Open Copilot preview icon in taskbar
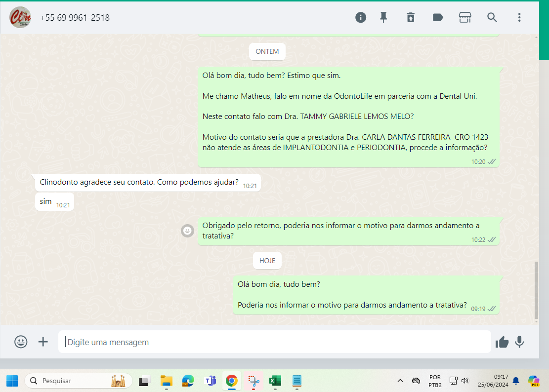 click(534, 381)
